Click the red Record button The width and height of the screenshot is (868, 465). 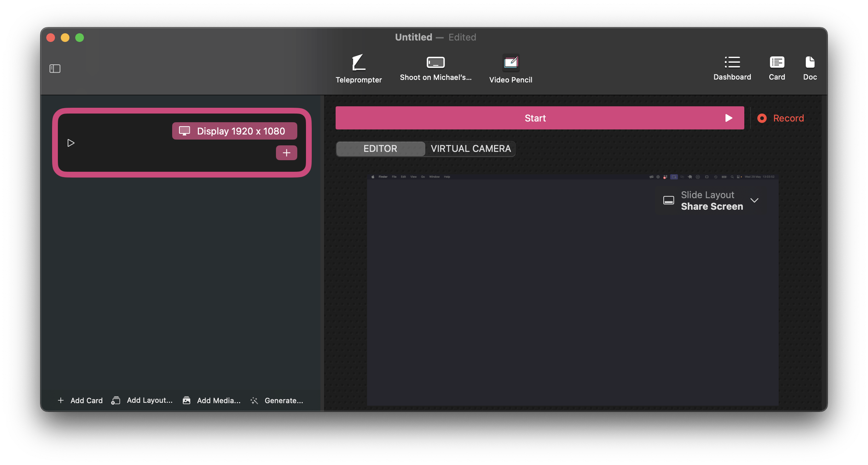[781, 118]
